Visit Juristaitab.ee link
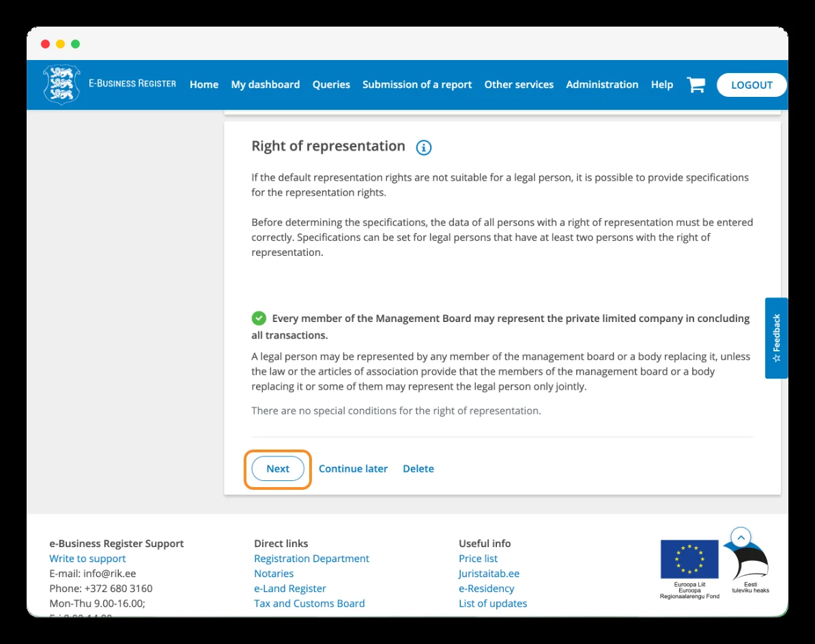815x644 pixels. click(x=489, y=574)
